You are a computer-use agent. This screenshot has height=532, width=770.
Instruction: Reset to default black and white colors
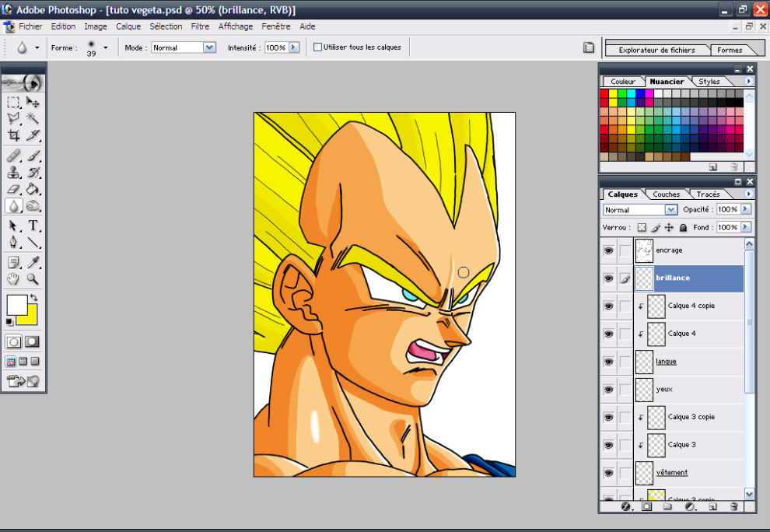9,322
